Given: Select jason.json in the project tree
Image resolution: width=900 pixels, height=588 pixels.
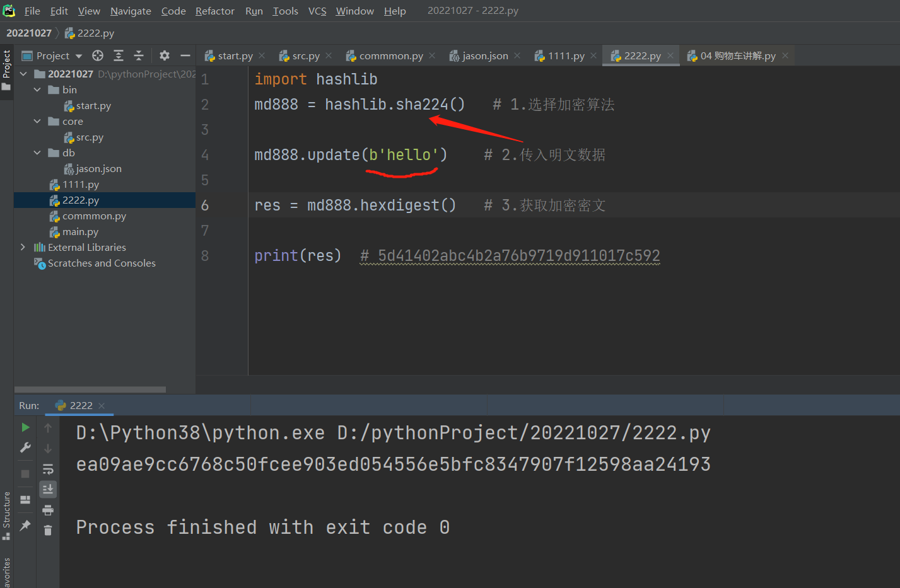Looking at the screenshot, I should pyautogui.click(x=93, y=168).
